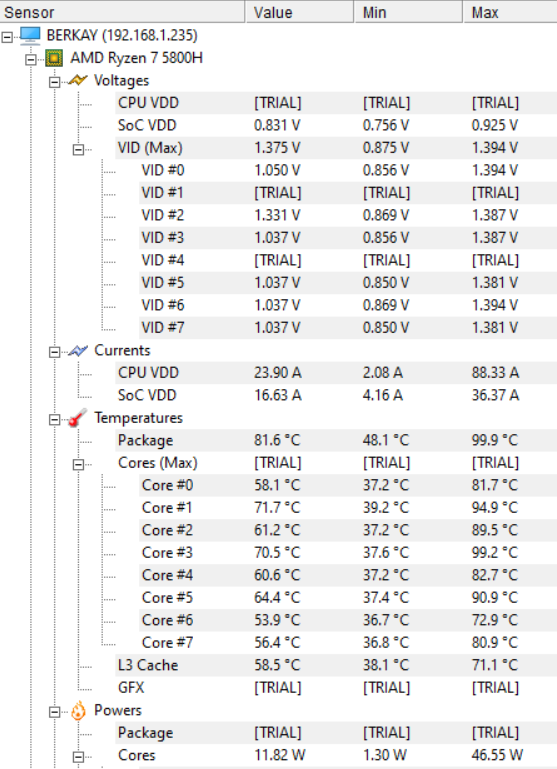Click the Min column header
Image resolution: width=557 pixels, height=769 pixels.
(408, 12)
